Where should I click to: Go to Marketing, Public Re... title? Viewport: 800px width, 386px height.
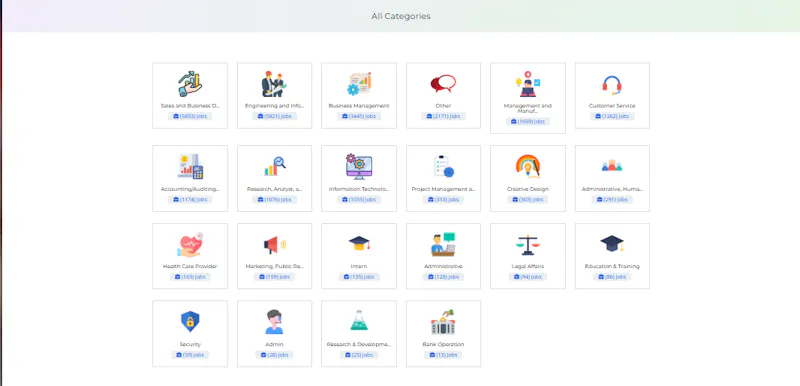[274, 267]
